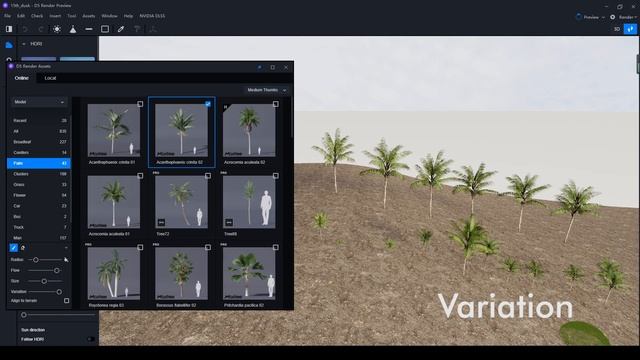Select the Flower category
640x360 pixels.
pyautogui.click(x=39, y=195)
